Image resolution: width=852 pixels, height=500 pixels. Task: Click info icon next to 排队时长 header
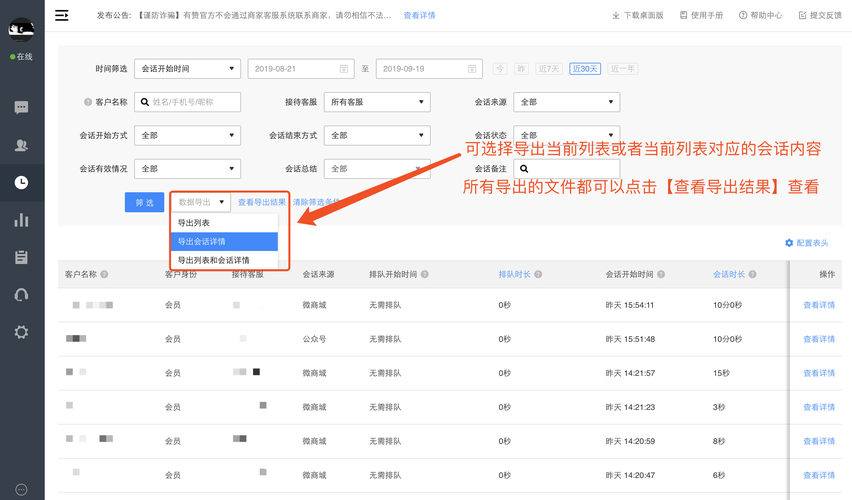538,274
